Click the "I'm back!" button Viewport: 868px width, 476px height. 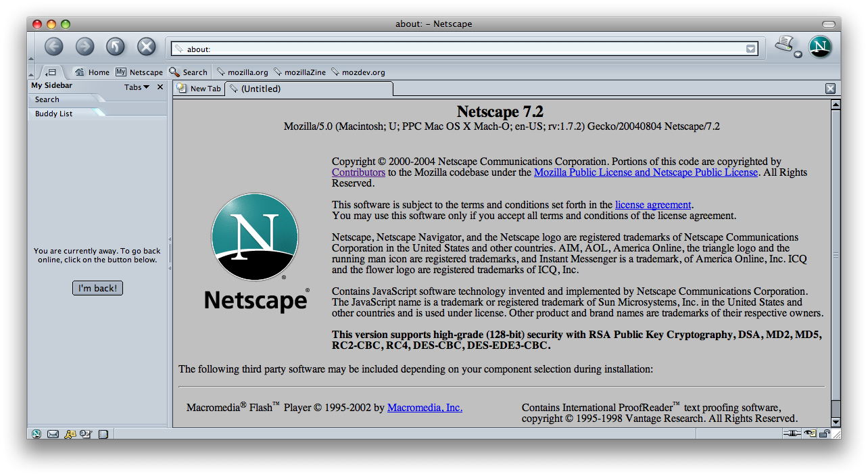[97, 288]
